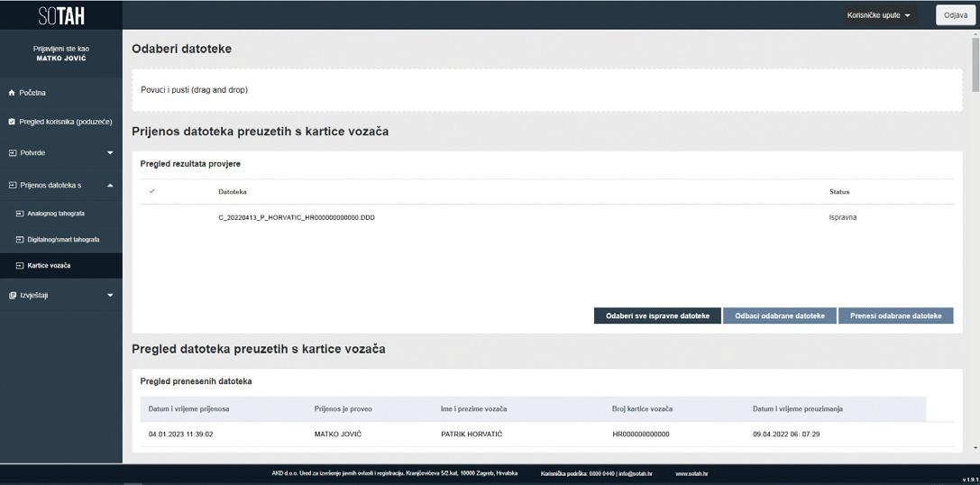This screenshot has width=980, height=485.
Task: Expand the Izvještaji menu arrow
Action: (110, 296)
